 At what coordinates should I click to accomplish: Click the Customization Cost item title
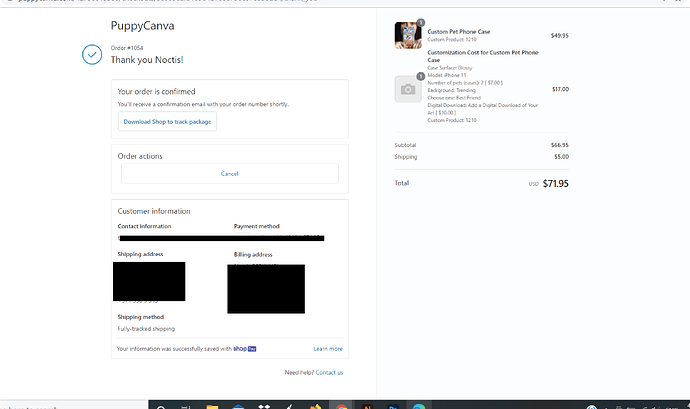pyautogui.click(x=483, y=56)
